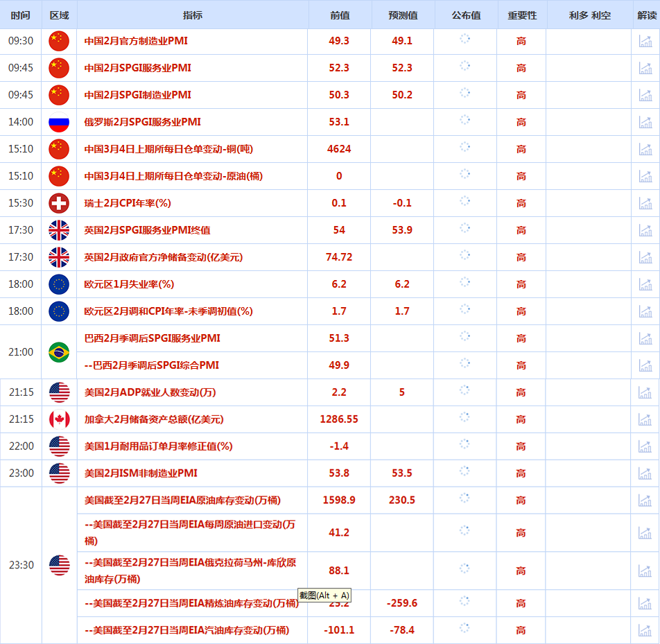This screenshot has width=660, height=644.
Task: Click forecast value 230.5
Action: click(x=402, y=500)
